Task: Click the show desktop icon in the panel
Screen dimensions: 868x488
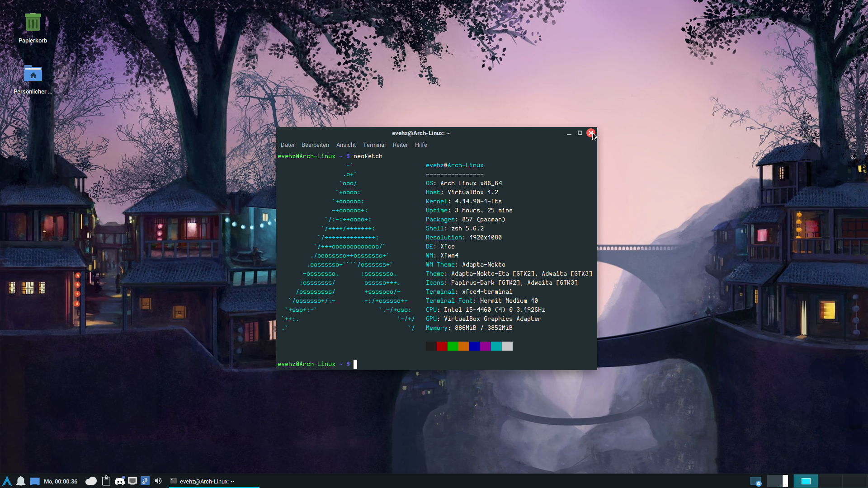Action: click(35, 481)
